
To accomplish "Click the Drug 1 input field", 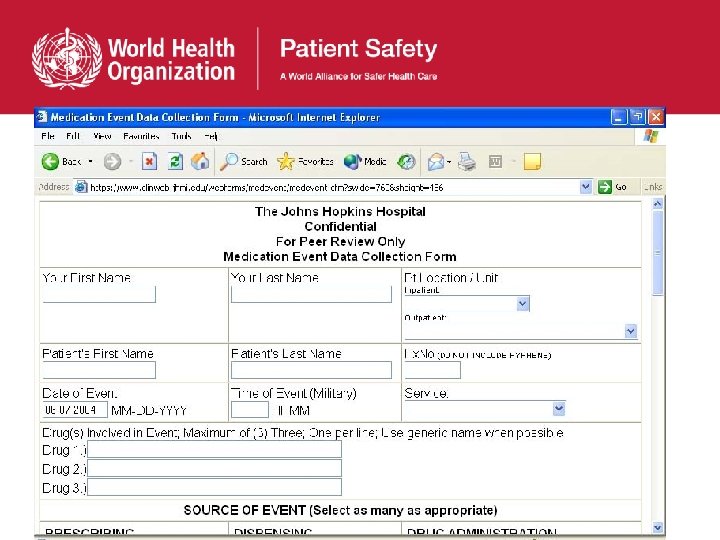I will pyautogui.click(x=214, y=449).
